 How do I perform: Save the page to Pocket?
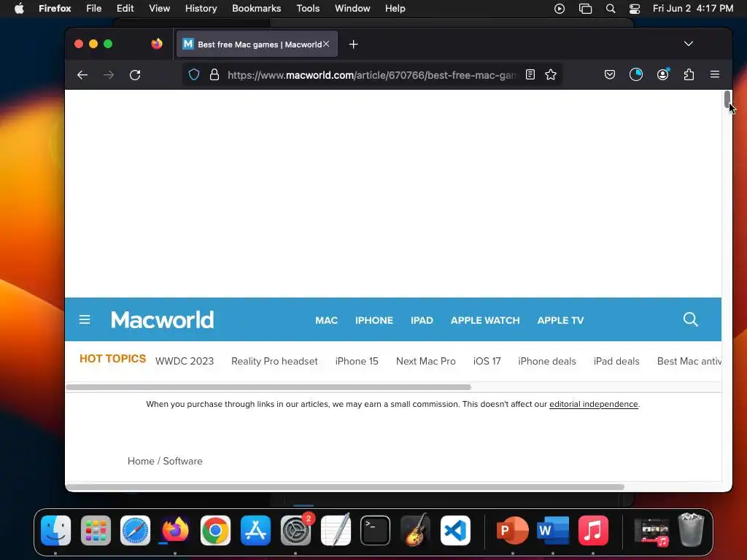(x=610, y=74)
